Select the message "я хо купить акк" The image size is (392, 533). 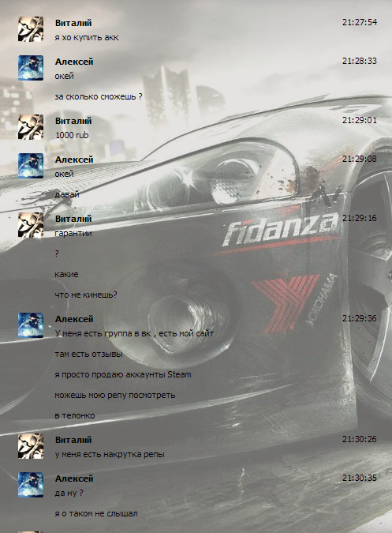click(x=87, y=37)
